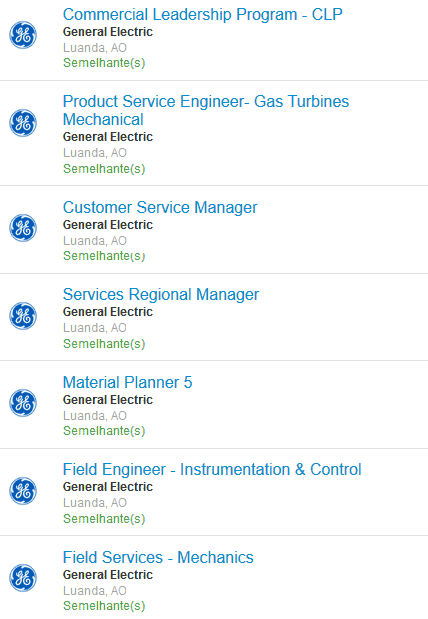The height and width of the screenshot is (619, 428).
Task: Click GE logo beside Field Engineer listing
Action: (23, 491)
